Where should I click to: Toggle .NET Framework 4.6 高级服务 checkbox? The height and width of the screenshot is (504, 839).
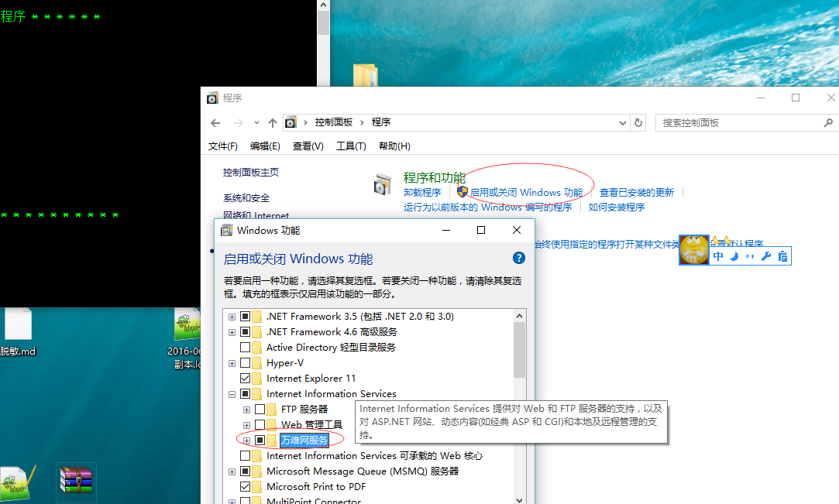tap(245, 332)
